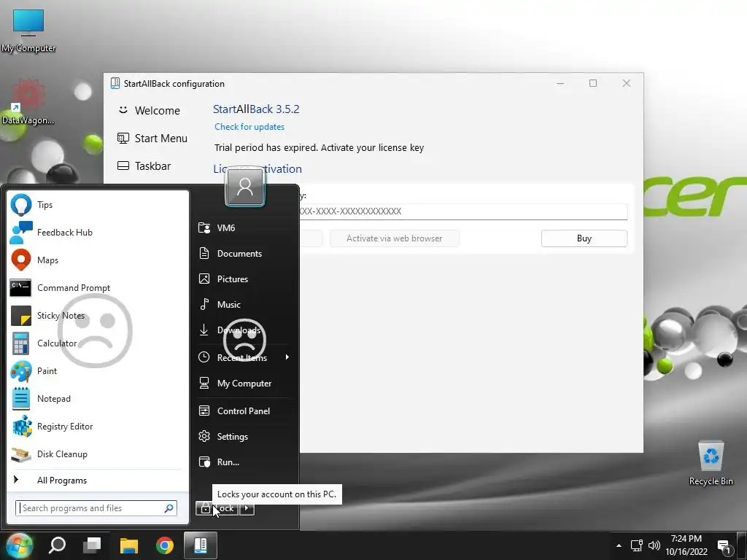The image size is (747, 560).
Task: Open network tray icon
Action: pos(637,545)
